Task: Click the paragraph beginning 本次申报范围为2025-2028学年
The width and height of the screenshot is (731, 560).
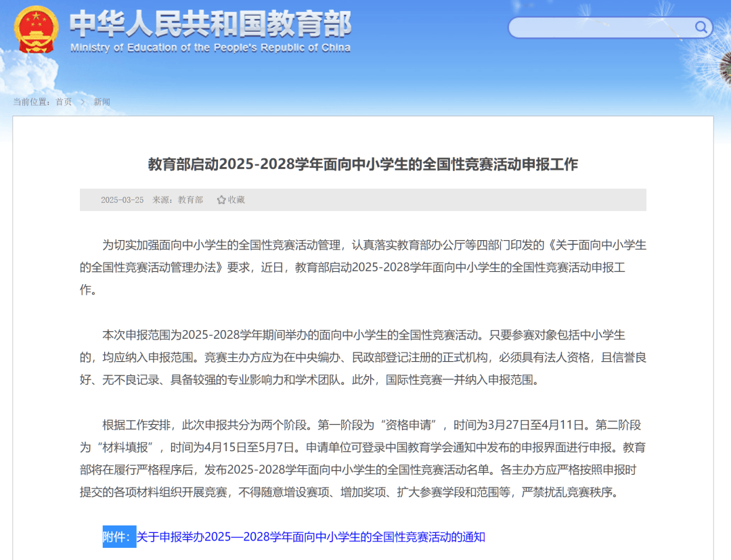Action: point(363,357)
